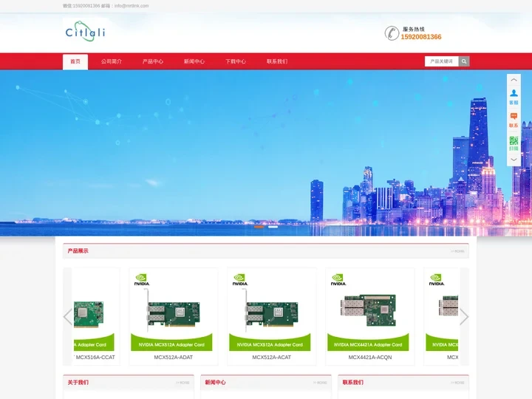Click MORE link in 联系我们 section

point(457,383)
